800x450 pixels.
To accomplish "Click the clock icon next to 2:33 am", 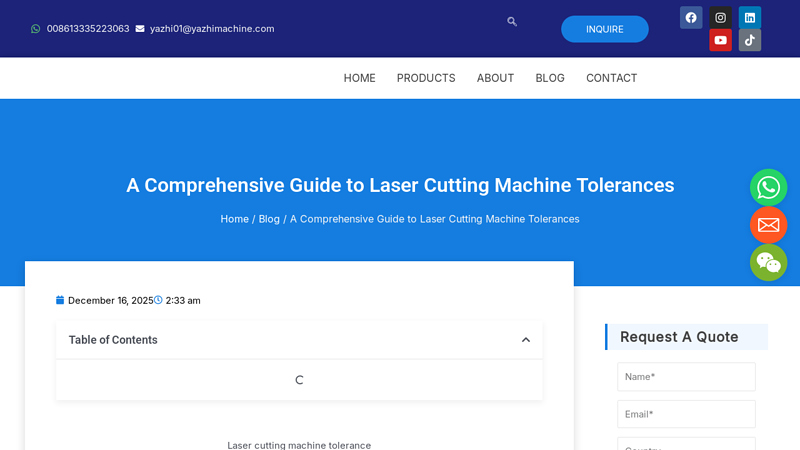I will pos(158,300).
